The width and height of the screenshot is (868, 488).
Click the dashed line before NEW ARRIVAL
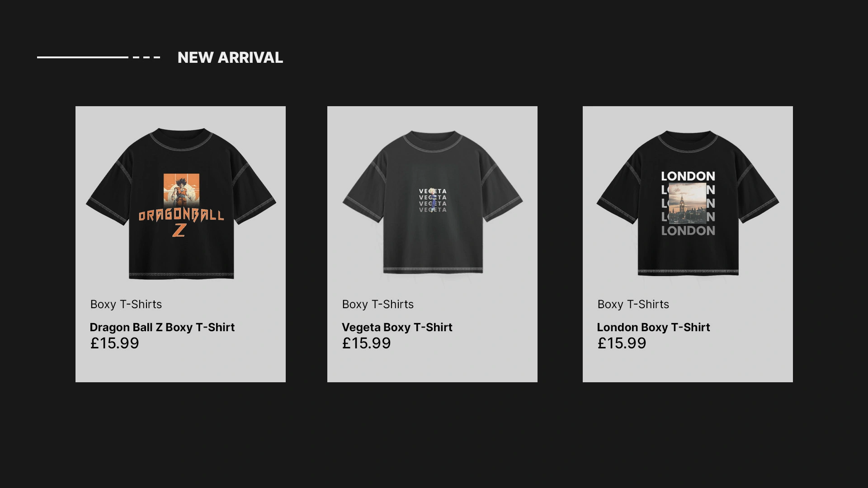[146, 57]
